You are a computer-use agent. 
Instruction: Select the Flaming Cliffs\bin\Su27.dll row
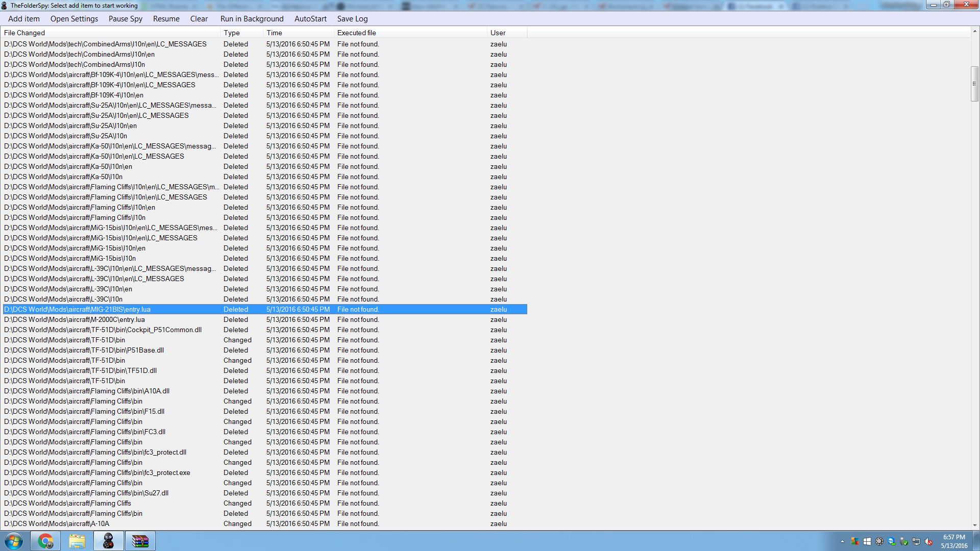[265, 493]
